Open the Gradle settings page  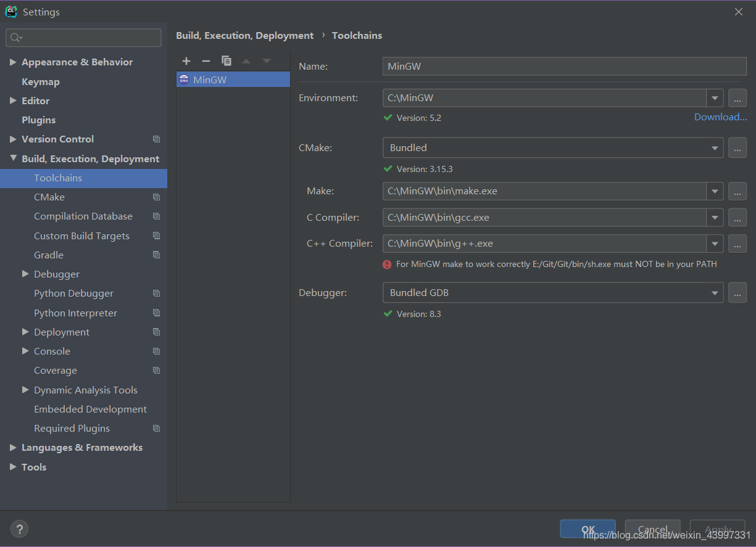(x=49, y=255)
